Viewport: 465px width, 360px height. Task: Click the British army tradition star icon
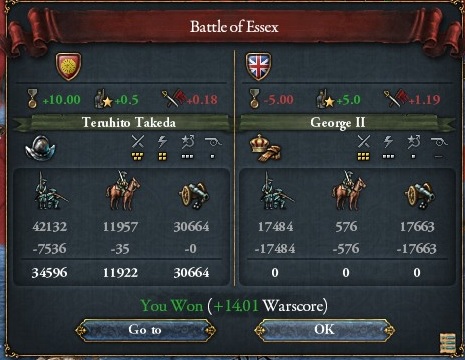(x=326, y=99)
